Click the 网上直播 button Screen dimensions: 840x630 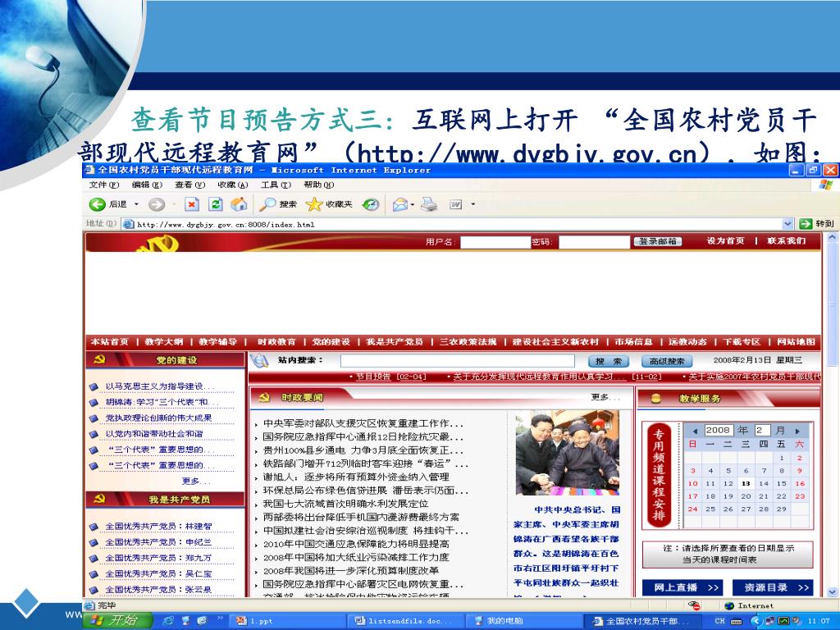pyautogui.click(x=682, y=587)
